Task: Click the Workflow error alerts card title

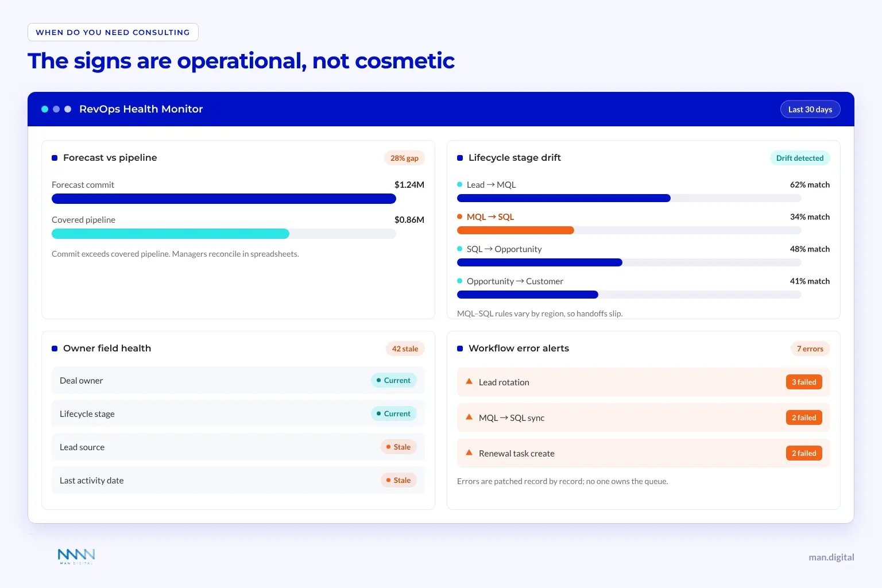Action: click(519, 348)
